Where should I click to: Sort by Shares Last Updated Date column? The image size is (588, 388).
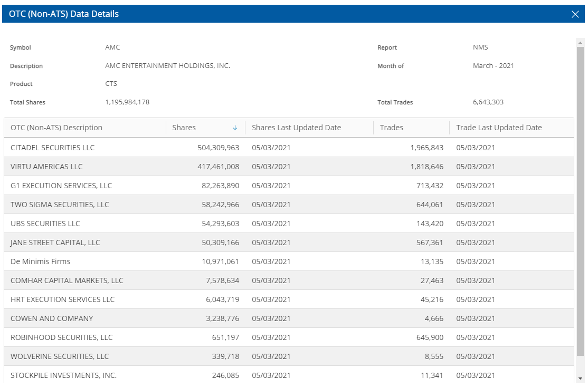296,128
